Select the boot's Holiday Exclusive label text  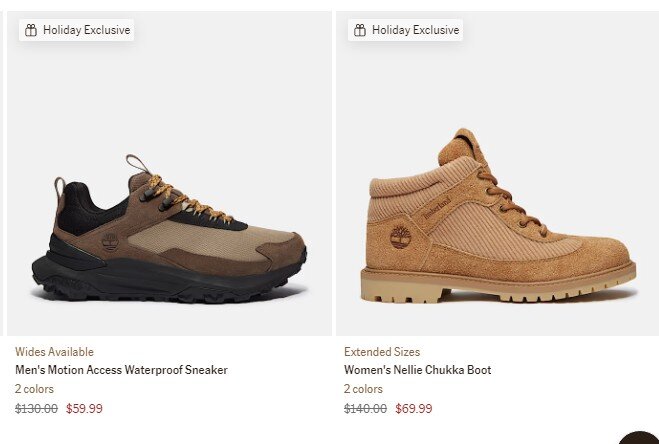click(x=415, y=30)
